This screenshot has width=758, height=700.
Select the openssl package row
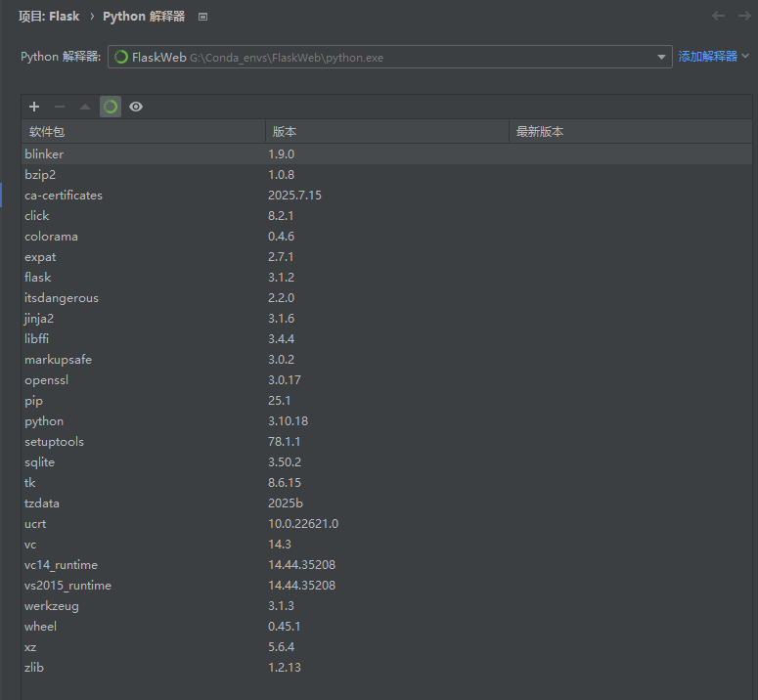[386, 379]
